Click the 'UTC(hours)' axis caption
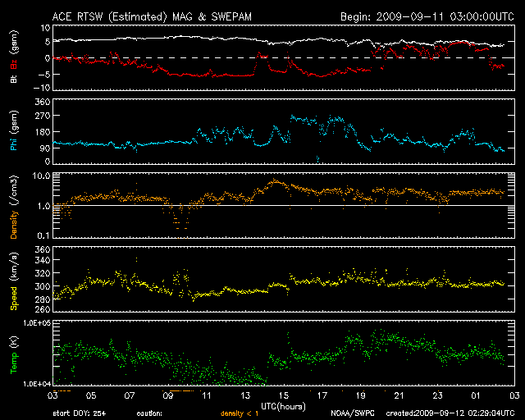Screen dimensions: 525x420 pyautogui.click(x=283, y=407)
